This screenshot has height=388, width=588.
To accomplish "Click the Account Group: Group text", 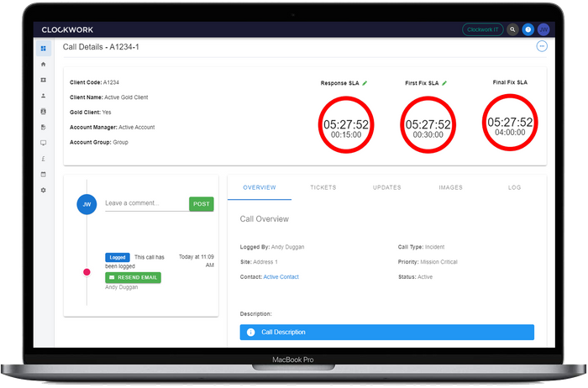I will (x=99, y=143).
